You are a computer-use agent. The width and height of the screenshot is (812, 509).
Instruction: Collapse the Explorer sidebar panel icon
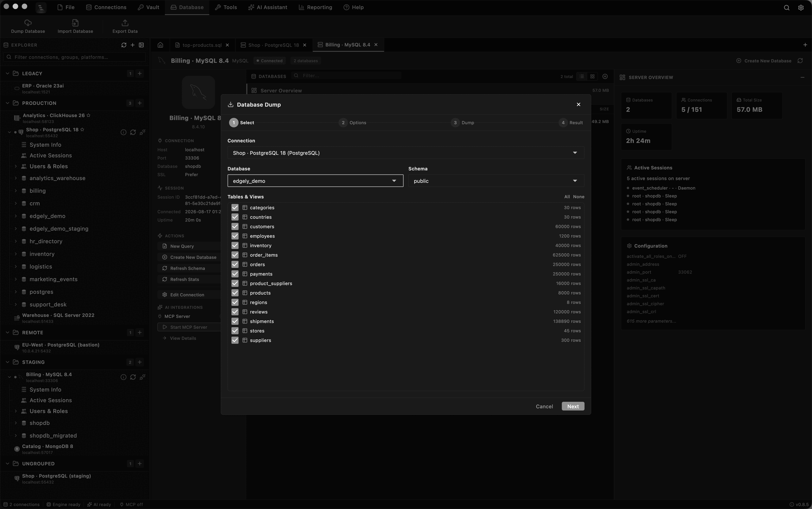(x=141, y=45)
